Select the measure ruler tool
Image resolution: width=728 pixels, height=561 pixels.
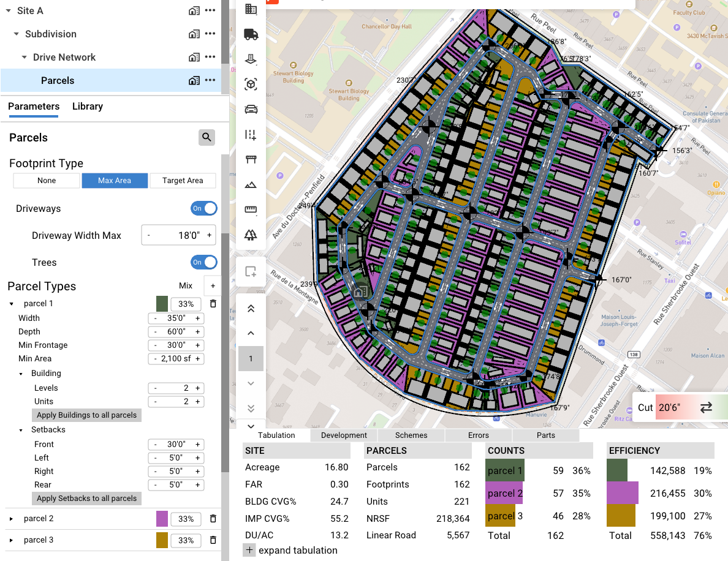point(251,209)
